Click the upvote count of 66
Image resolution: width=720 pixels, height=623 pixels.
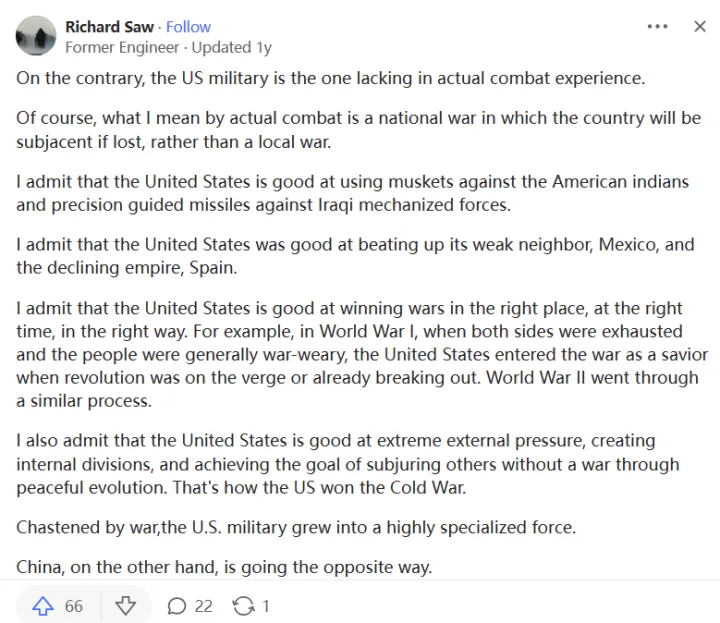pyautogui.click(x=74, y=606)
